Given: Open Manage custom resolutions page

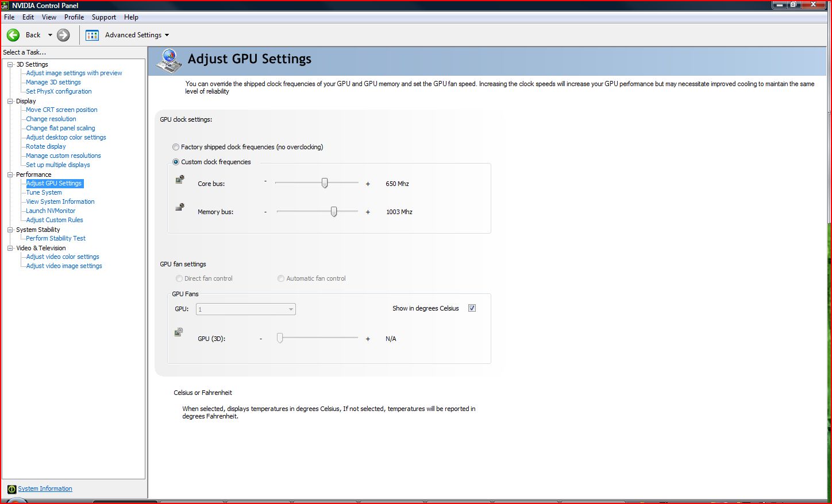Looking at the screenshot, I should coord(63,156).
